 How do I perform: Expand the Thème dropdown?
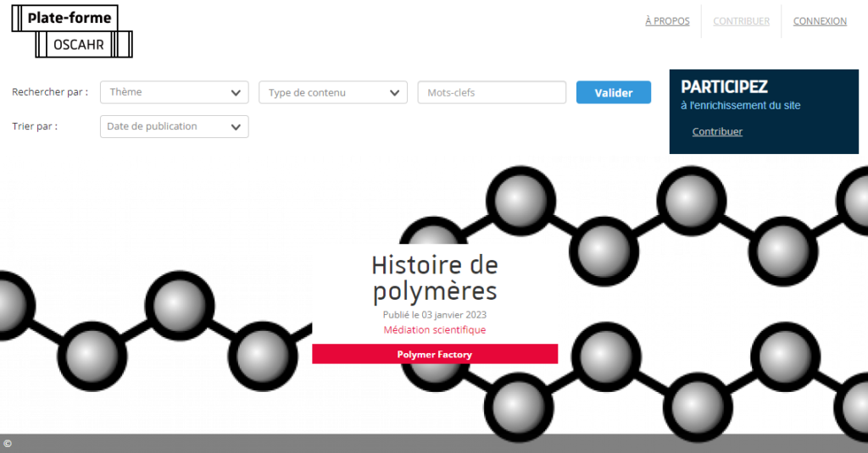(x=175, y=92)
